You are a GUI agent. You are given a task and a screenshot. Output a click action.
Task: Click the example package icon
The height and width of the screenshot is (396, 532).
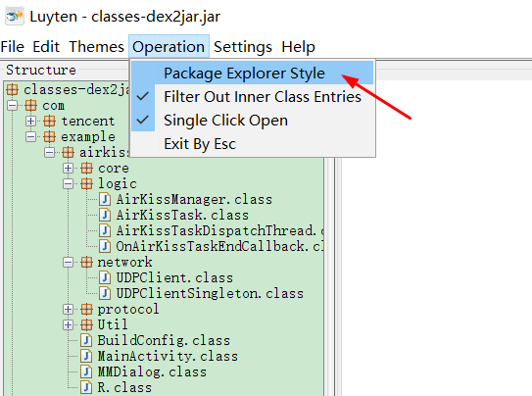point(50,137)
